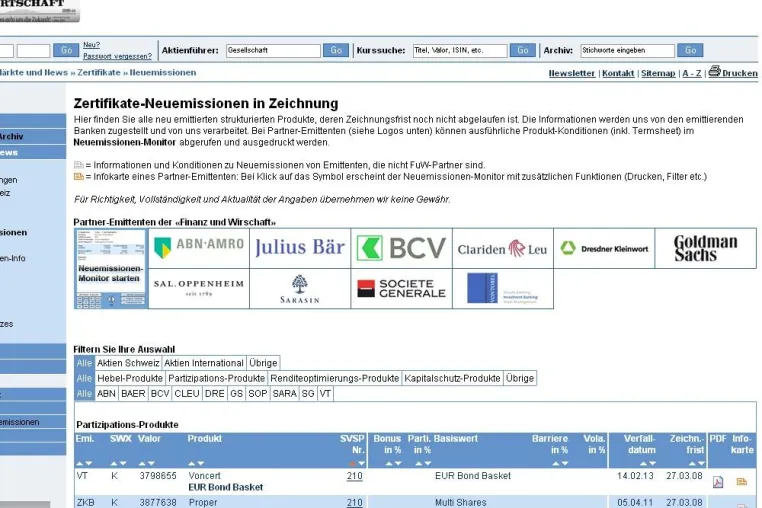Filter issuers by VT

[325, 394]
